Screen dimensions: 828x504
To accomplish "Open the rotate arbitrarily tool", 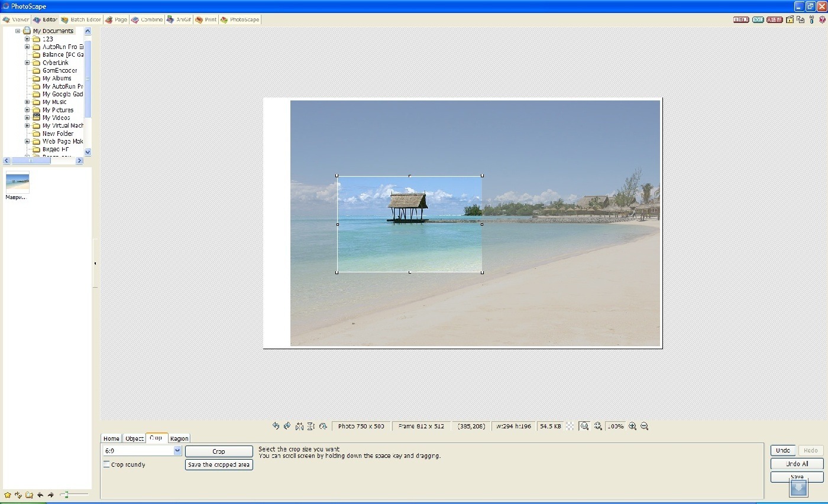I will (x=323, y=426).
